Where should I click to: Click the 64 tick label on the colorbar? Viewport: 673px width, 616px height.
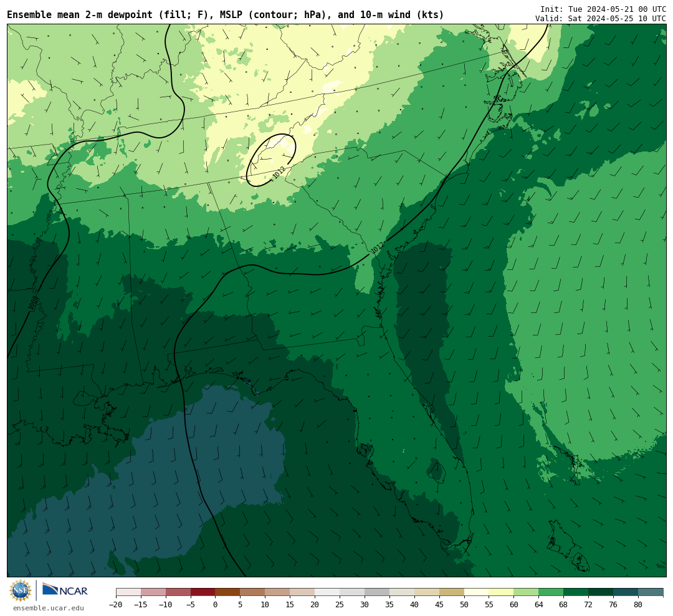point(539,605)
